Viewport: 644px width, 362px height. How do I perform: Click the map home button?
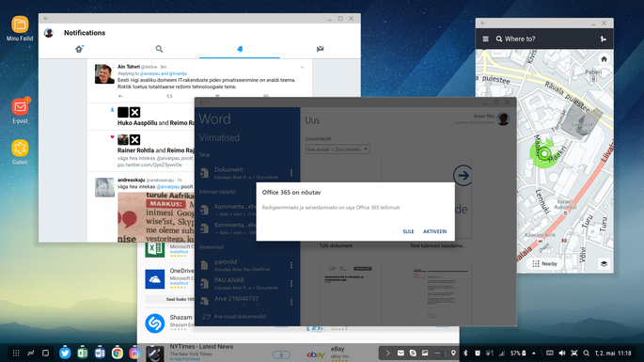click(604, 59)
